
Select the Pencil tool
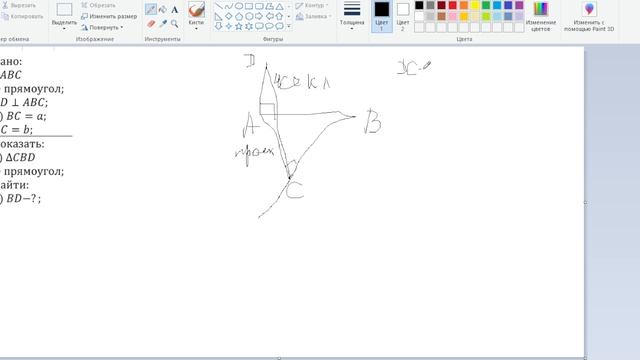click(151, 9)
